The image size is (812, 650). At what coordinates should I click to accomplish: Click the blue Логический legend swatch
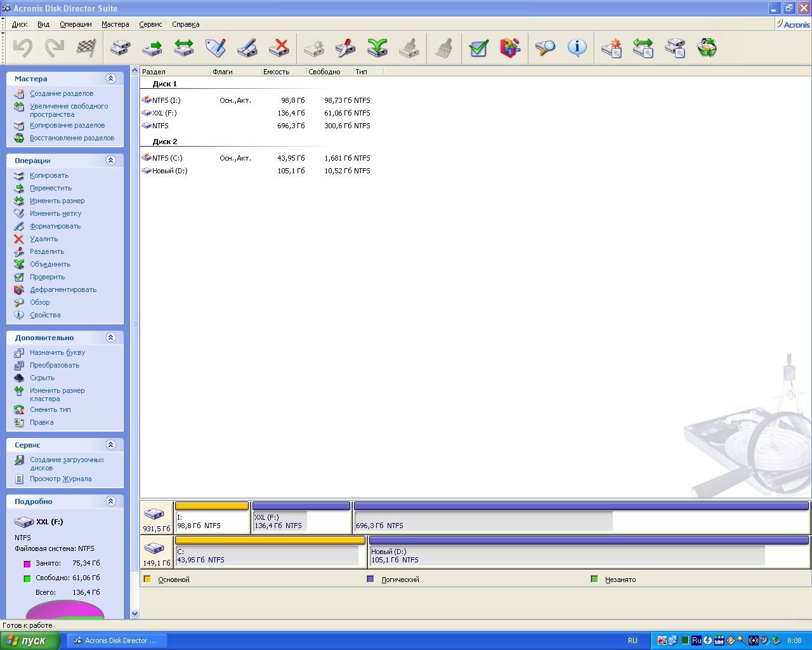(370, 579)
